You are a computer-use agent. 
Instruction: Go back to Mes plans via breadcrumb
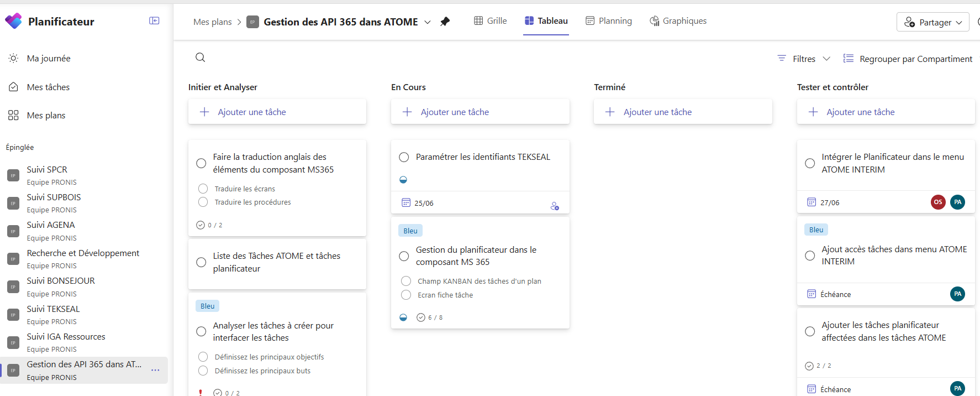click(213, 22)
